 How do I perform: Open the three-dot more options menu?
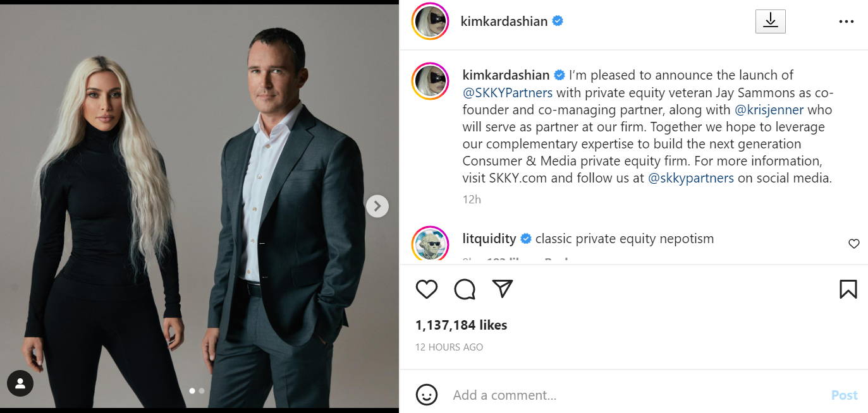pyautogui.click(x=847, y=21)
